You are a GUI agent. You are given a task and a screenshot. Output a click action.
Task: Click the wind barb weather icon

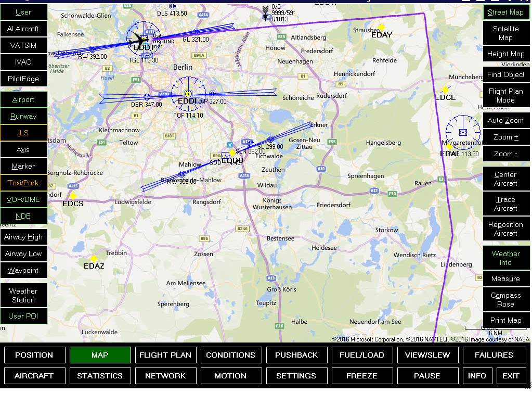pos(265,13)
